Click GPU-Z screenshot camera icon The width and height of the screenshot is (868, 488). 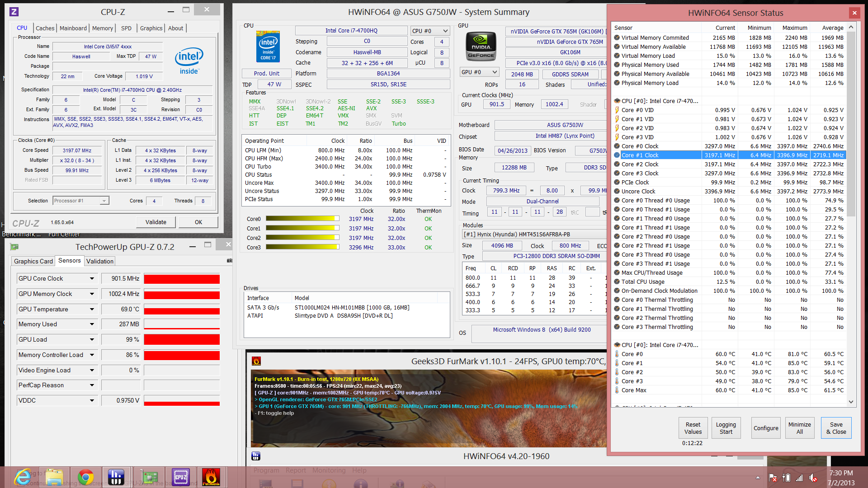click(230, 261)
